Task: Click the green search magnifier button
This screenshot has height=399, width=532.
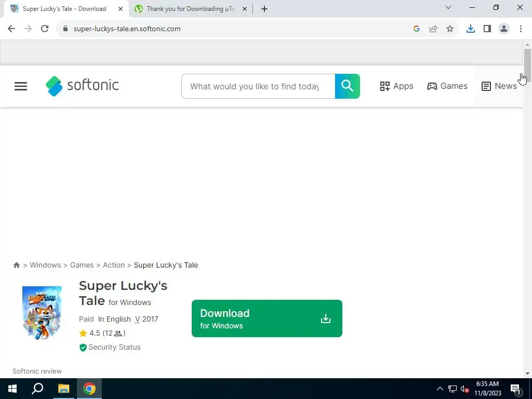Action: 347,86
